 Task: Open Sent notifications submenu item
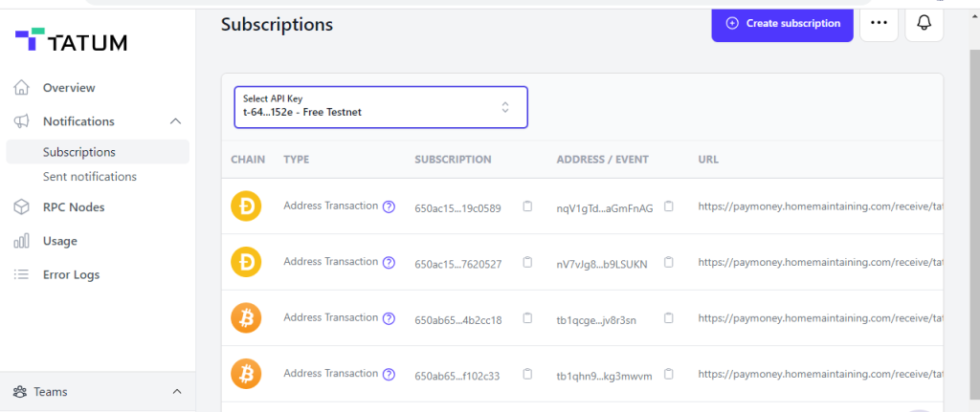tap(89, 177)
